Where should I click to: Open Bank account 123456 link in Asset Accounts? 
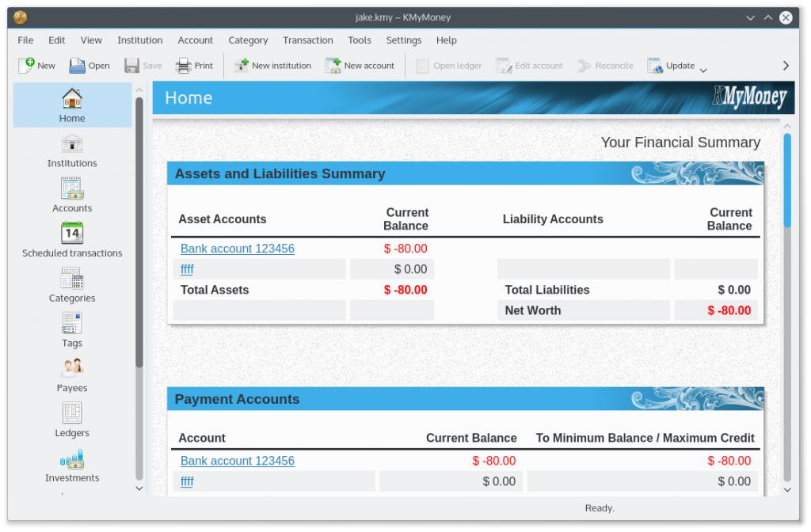pyautogui.click(x=237, y=249)
